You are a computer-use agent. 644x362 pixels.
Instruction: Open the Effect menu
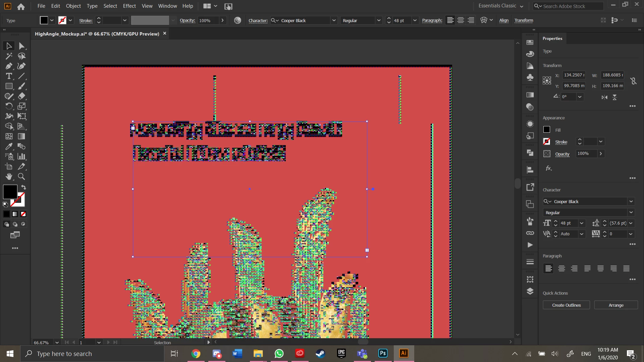(129, 6)
